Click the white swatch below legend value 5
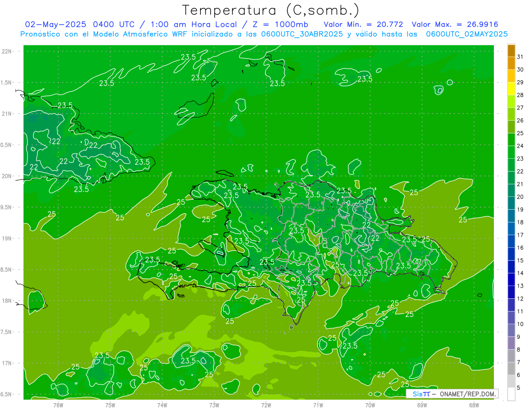 (x=512, y=394)
